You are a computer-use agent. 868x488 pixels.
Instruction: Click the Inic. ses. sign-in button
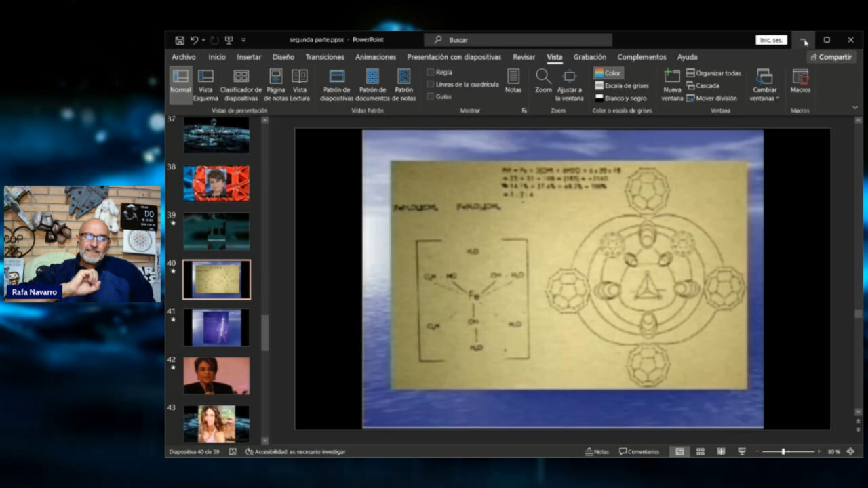click(x=771, y=40)
